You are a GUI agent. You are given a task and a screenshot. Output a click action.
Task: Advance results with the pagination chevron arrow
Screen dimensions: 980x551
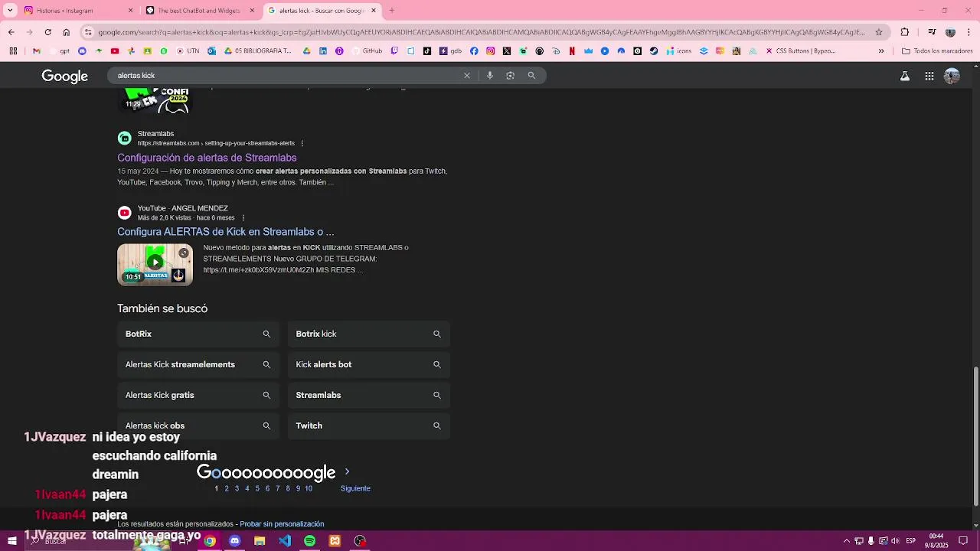[x=347, y=471]
